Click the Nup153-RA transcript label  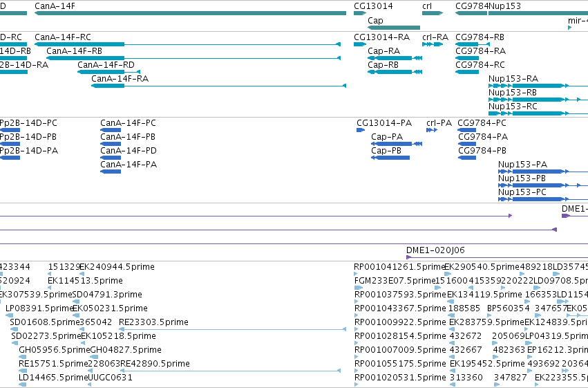pyautogui.click(x=513, y=79)
